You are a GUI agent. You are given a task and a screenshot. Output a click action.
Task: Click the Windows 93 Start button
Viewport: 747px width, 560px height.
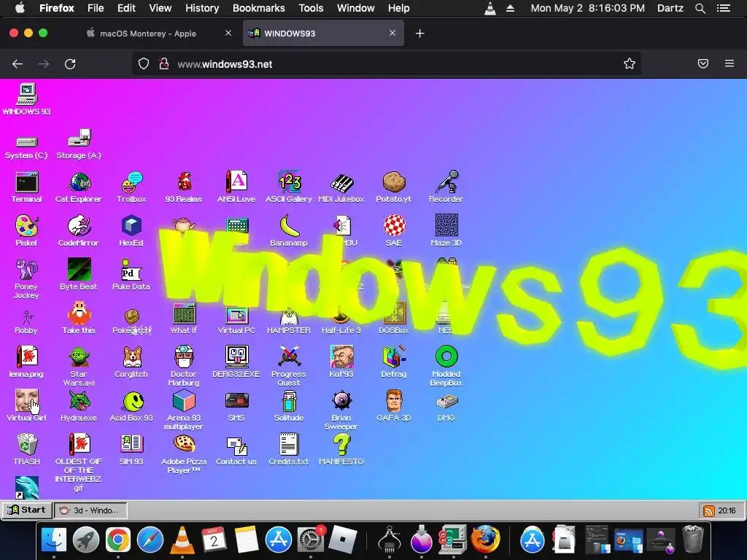(27, 510)
